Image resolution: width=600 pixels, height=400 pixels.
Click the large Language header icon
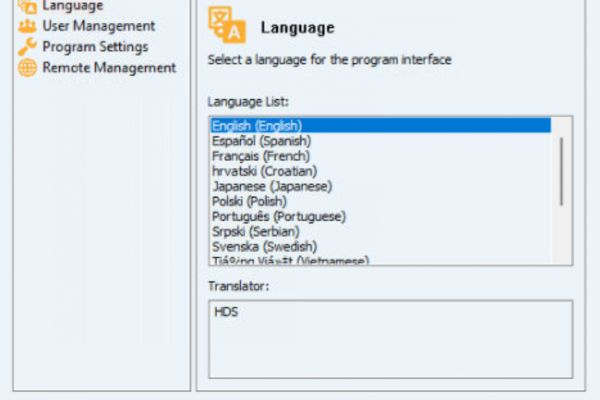[227, 25]
